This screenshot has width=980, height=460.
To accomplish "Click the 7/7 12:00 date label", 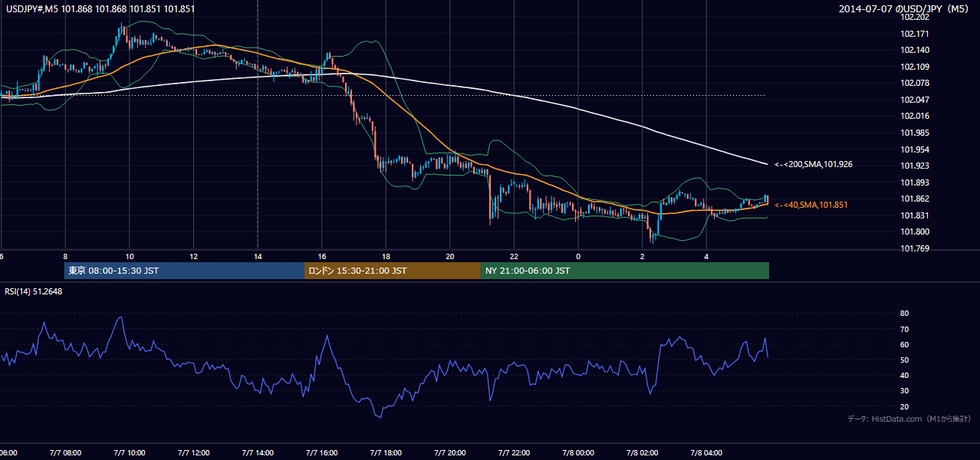I will coord(194,452).
